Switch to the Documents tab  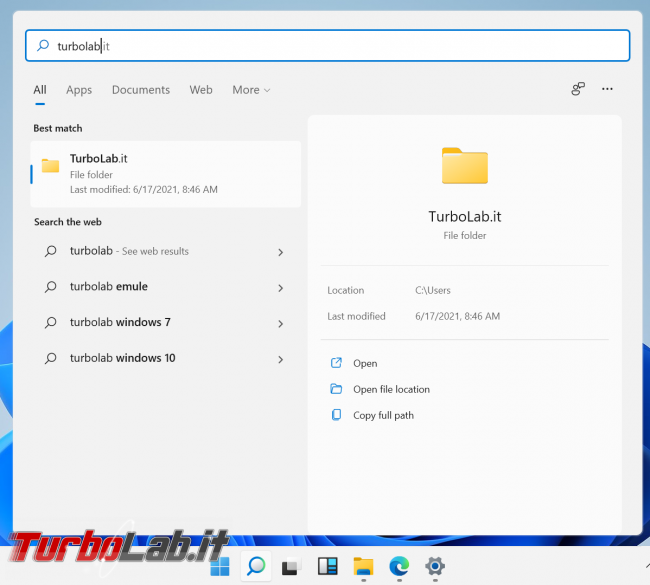141,90
